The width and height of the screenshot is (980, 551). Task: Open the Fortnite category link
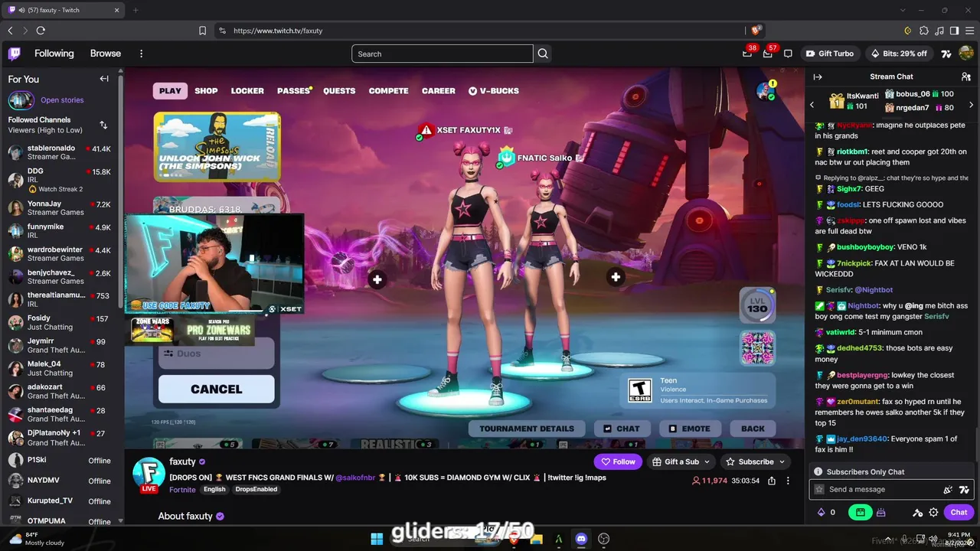(182, 490)
